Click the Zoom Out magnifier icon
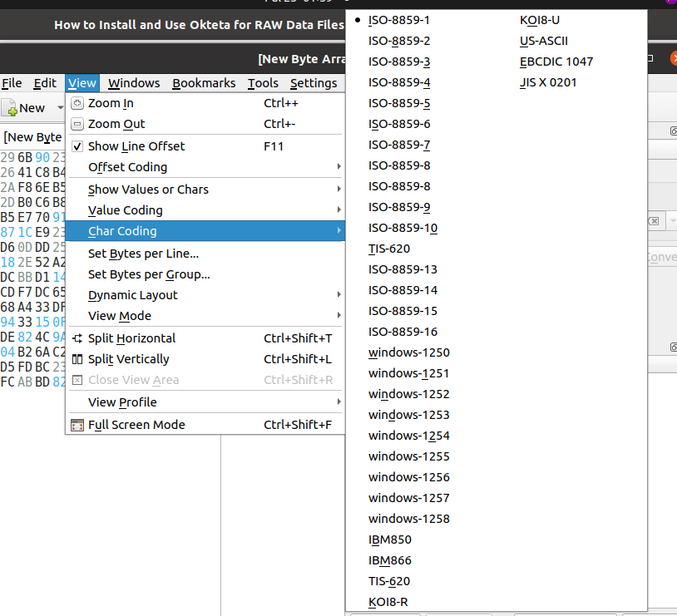This screenshot has width=677, height=616. [x=77, y=124]
